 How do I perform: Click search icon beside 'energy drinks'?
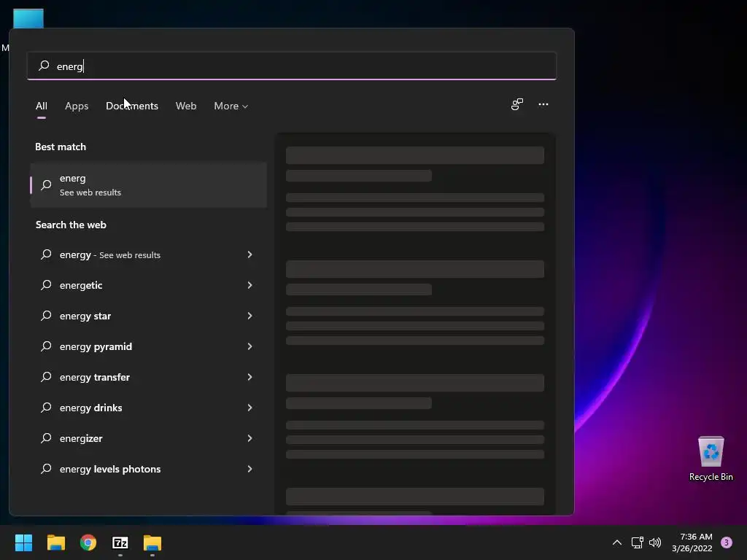(46, 408)
